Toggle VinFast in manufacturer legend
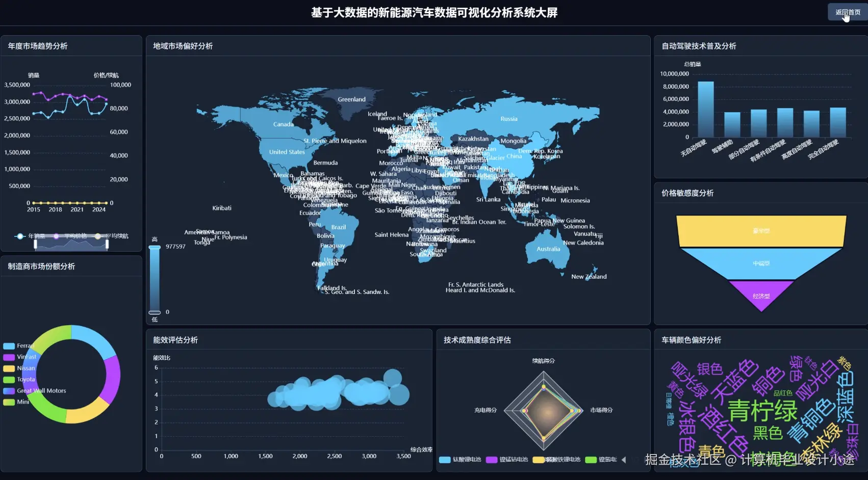The image size is (868, 480). (x=20, y=357)
